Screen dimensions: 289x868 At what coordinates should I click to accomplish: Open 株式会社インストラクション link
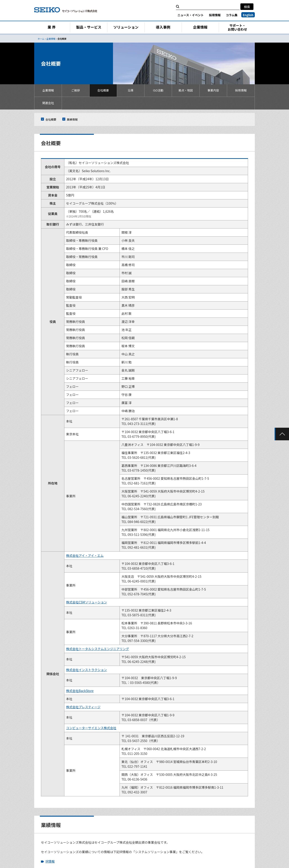pos(86,669)
